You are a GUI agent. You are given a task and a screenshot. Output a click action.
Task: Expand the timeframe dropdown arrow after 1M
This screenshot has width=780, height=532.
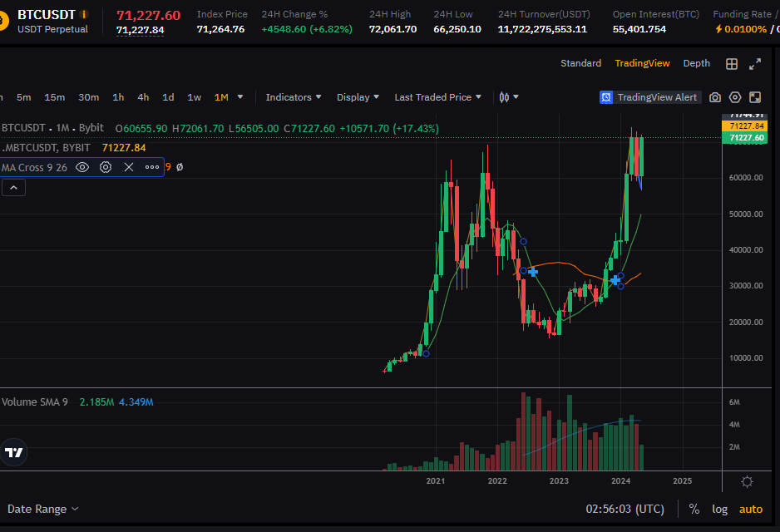pyautogui.click(x=240, y=97)
